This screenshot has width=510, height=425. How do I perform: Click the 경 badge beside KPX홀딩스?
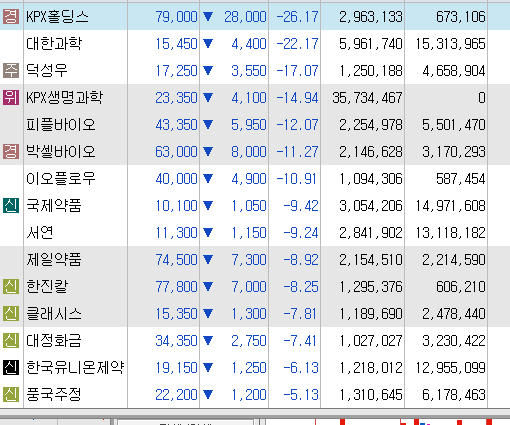click(11, 16)
